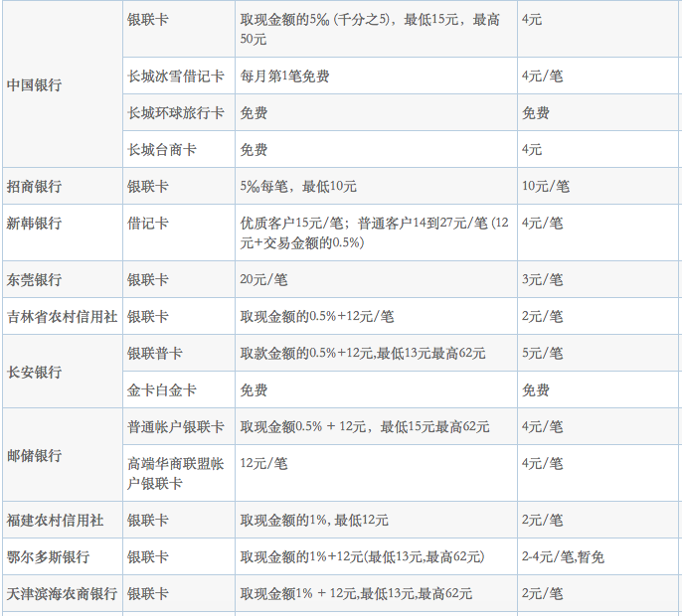Image resolution: width=682 pixels, height=616 pixels.
Task: Select the text 取现金额的0.5%+12元/笔
Action: click(316, 317)
